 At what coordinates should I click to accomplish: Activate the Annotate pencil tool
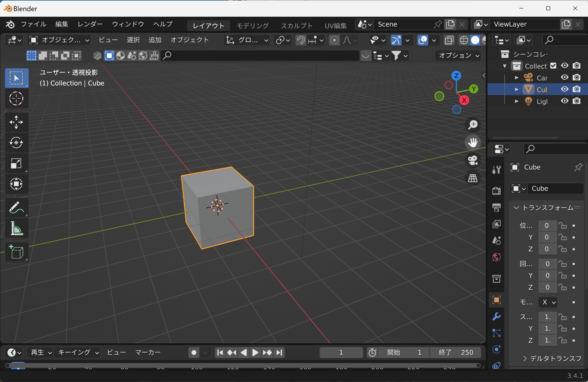16,207
